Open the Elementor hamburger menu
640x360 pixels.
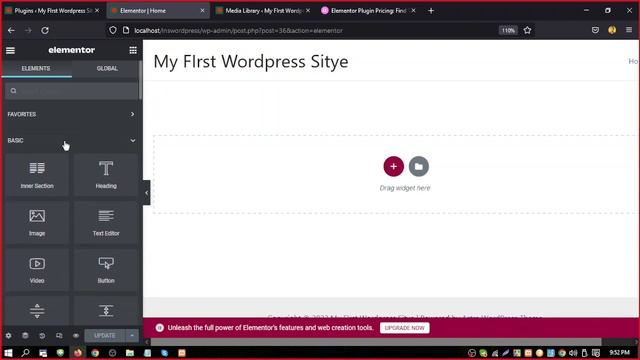tap(10, 50)
